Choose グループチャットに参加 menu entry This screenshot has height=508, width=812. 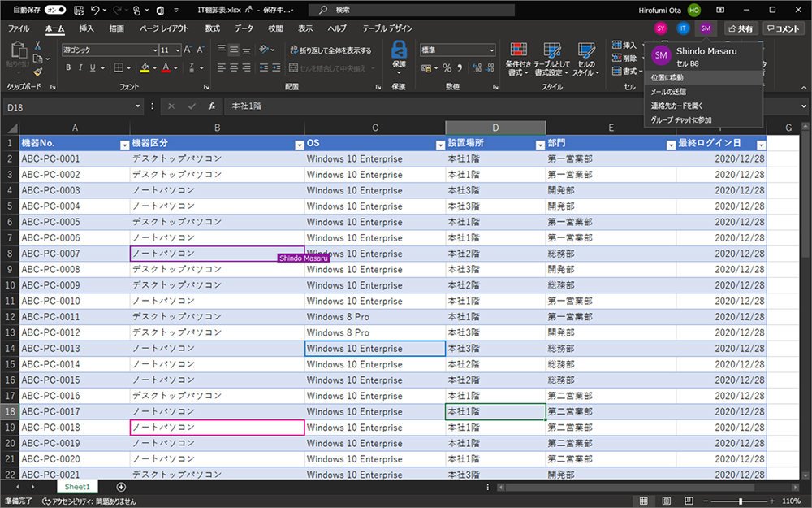704,119
